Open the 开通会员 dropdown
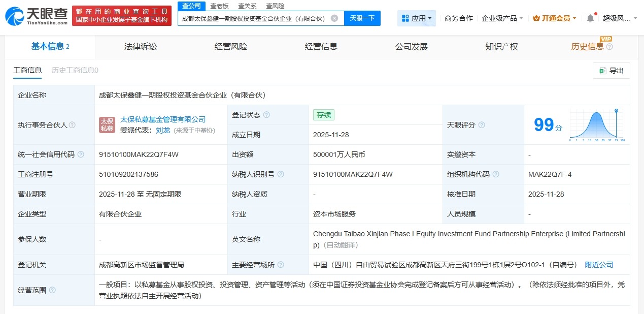 [x=554, y=17]
